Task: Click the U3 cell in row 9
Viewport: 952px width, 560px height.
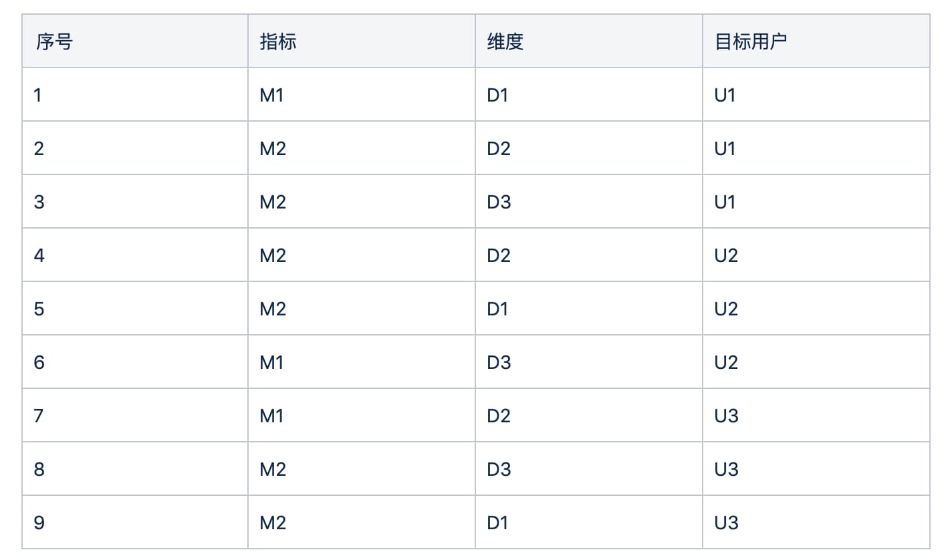Action: click(x=726, y=523)
